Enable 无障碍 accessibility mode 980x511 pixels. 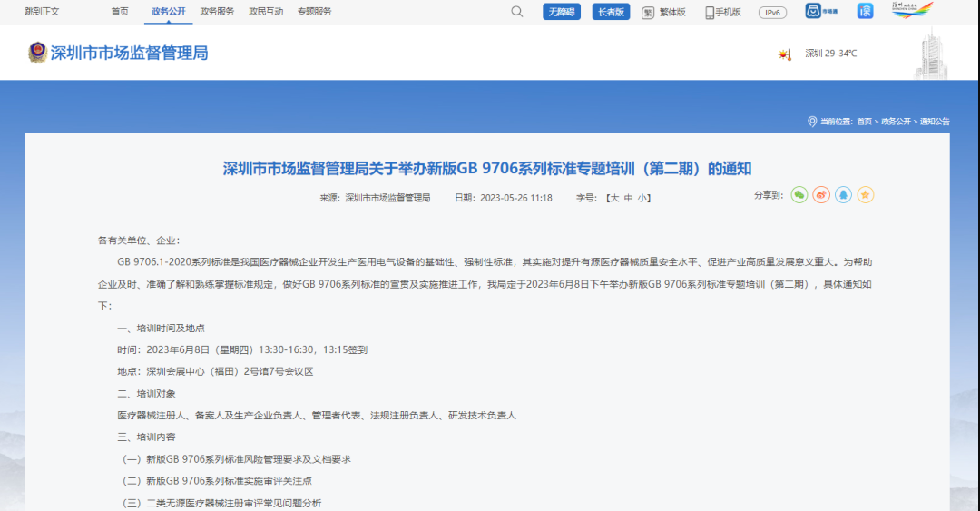(x=561, y=12)
